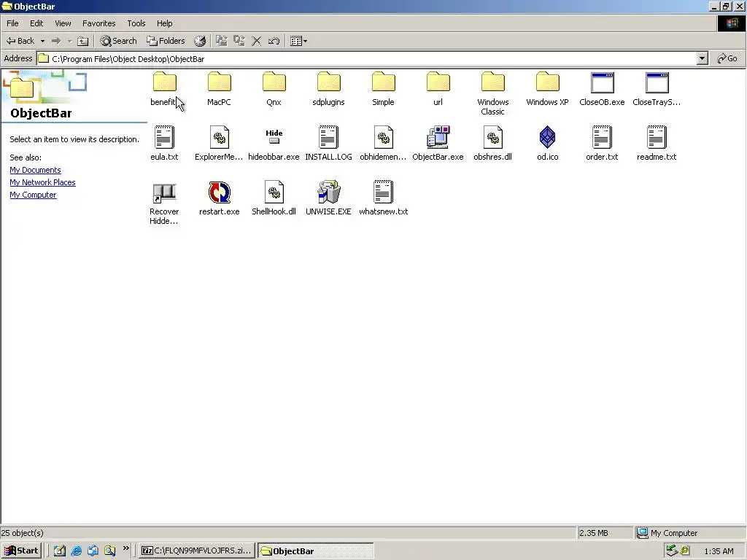This screenshot has width=747, height=560.
Task: Select whatsnew.txt file
Action: point(384,192)
